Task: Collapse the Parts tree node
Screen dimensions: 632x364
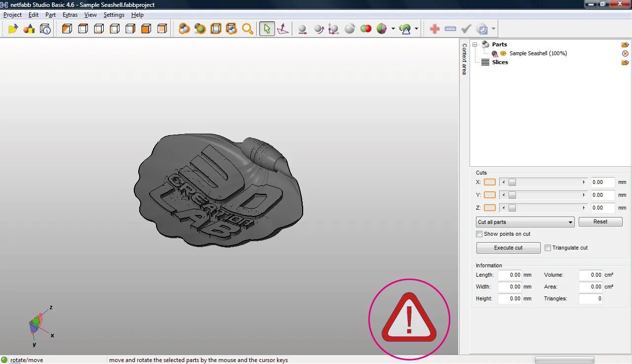Action: pos(475,44)
